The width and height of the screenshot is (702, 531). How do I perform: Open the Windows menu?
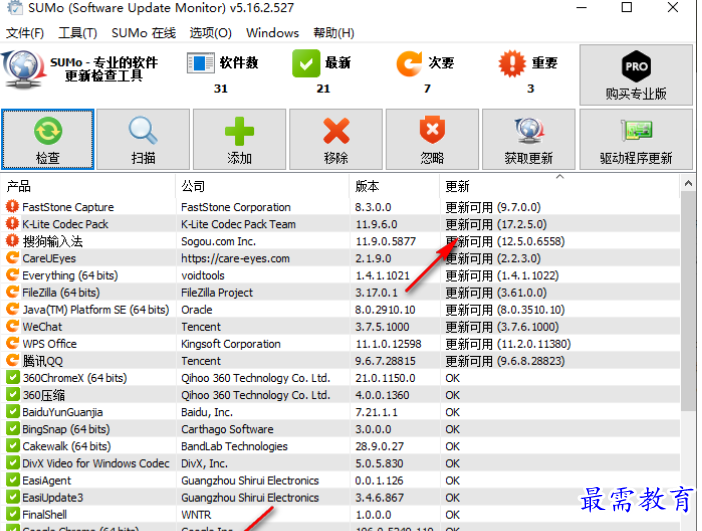pos(272,33)
